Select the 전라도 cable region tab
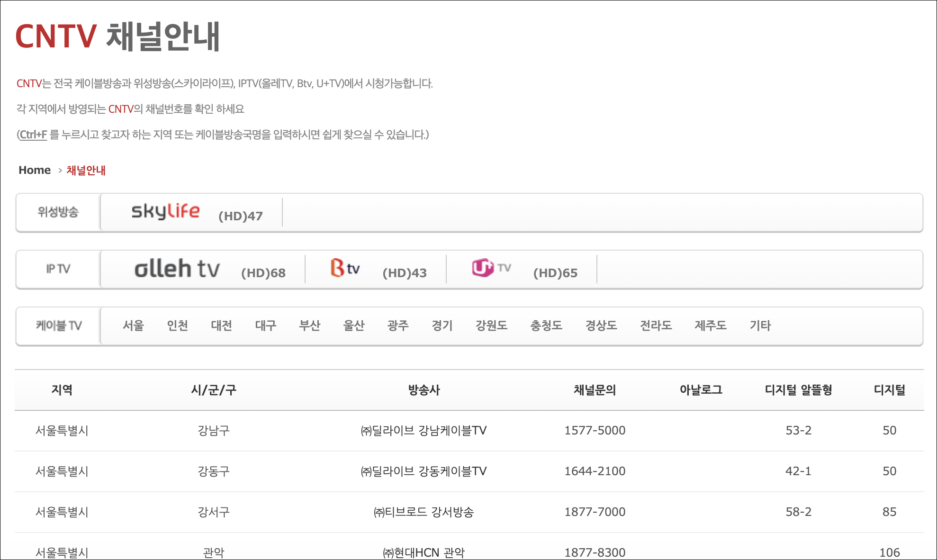Image resolution: width=937 pixels, height=560 pixels. [x=656, y=325]
